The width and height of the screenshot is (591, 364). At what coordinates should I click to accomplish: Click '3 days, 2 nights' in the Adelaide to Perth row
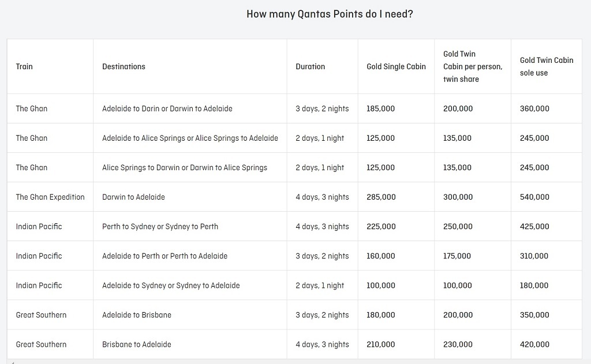(322, 256)
